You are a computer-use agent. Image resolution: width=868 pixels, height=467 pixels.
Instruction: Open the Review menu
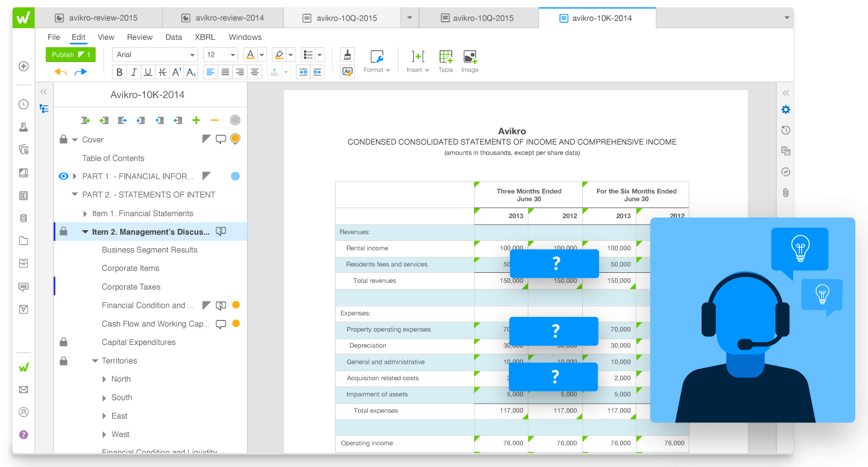pyautogui.click(x=140, y=37)
